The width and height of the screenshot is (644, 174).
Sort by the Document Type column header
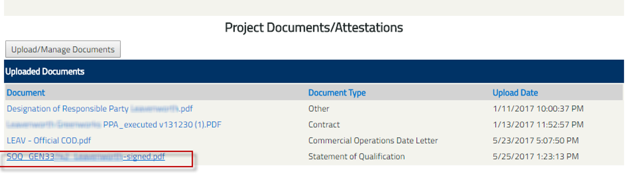(x=337, y=93)
